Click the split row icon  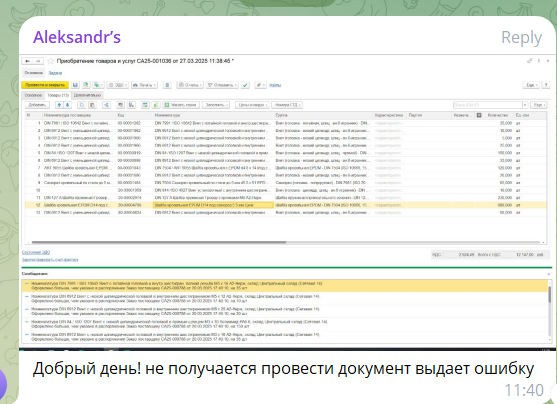click(x=107, y=105)
